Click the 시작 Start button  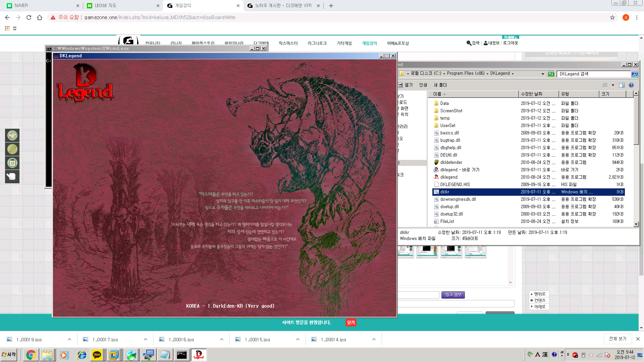9,355
